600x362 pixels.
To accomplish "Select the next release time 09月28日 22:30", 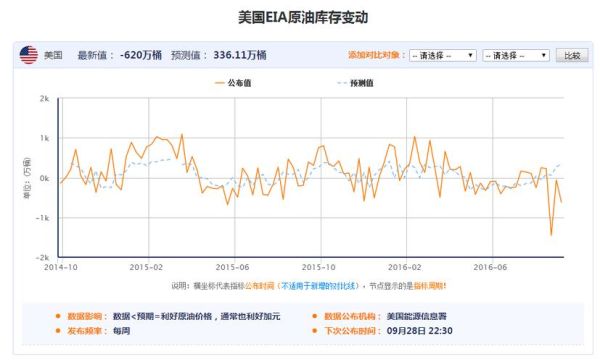I will (x=419, y=331).
